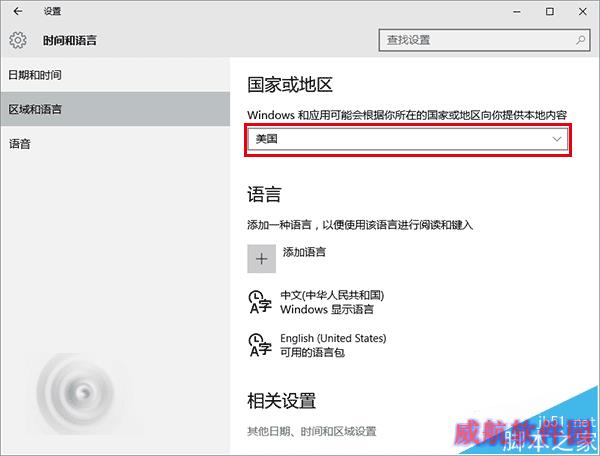Close the settings window
This screenshot has height=456, width=600.
pyautogui.click(x=582, y=12)
